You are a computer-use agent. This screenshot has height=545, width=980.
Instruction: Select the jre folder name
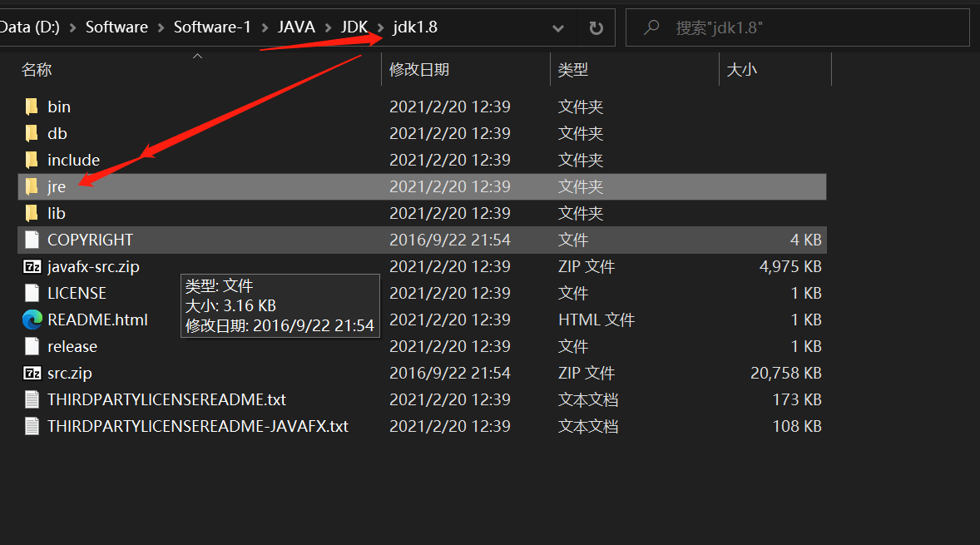(x=57, y=187)
